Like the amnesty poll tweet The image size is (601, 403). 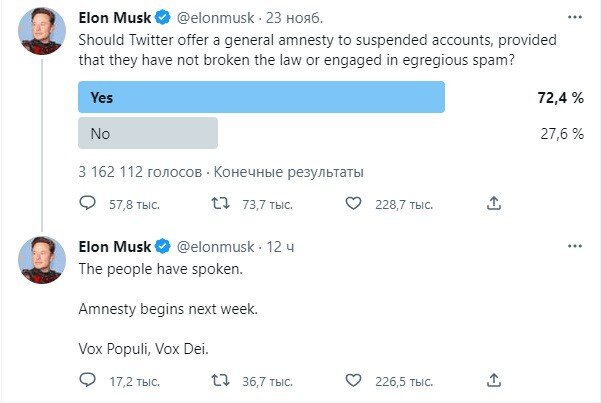pos(352,204)
